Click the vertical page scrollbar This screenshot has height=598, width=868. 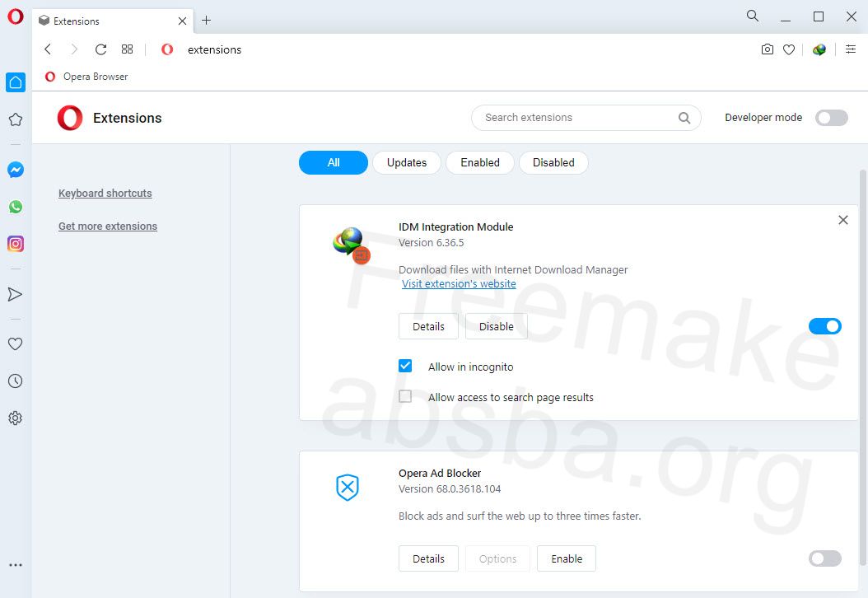click(862, 367)
